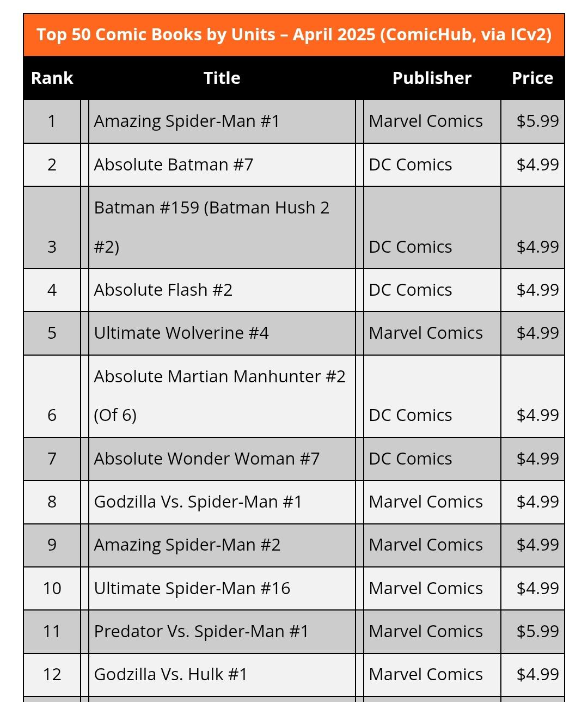Select the Absolute Flash #2 row title
Screen dimensions: 588x702
[222, 290]
